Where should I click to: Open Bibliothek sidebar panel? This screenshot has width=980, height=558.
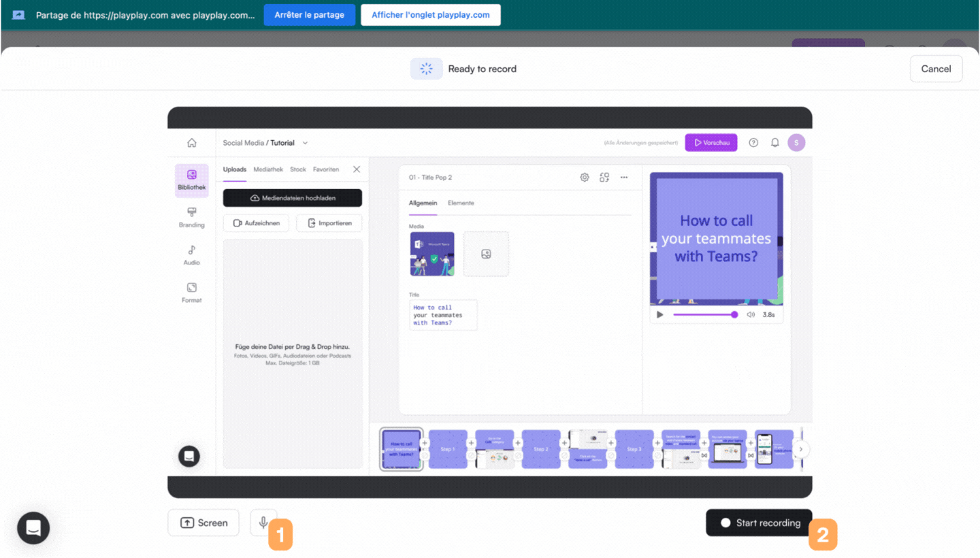pyautogui.click(x=192, y=180)
